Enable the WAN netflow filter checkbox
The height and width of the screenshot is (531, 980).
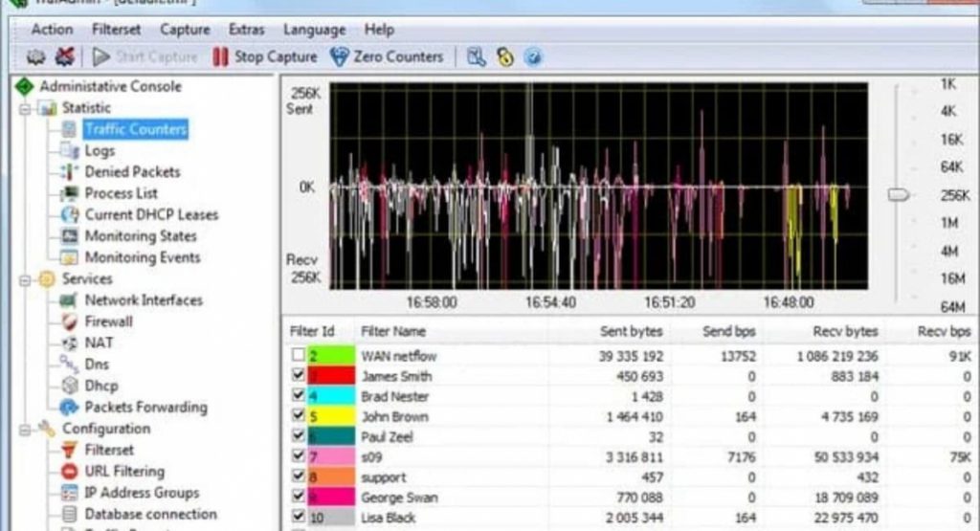tap(299, 356)
